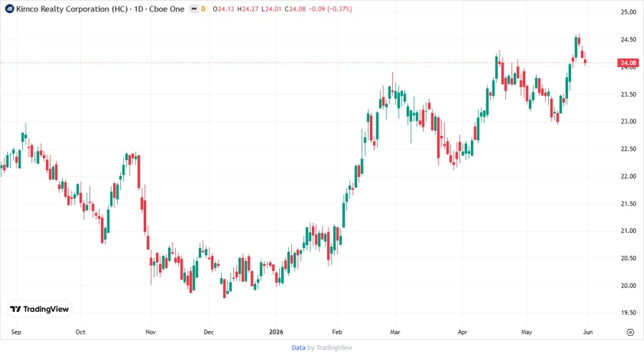
Task: Click the Jun time axis label
Action: 587,332
